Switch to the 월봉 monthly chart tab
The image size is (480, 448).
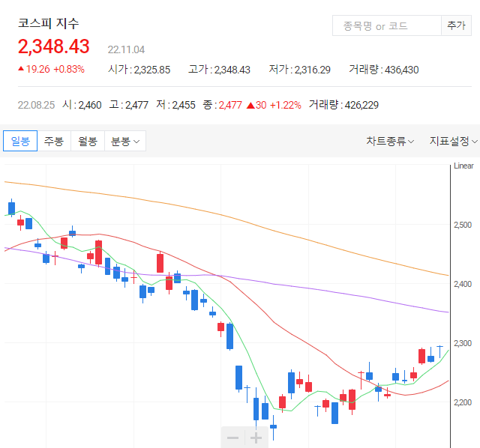click(88, 141)
